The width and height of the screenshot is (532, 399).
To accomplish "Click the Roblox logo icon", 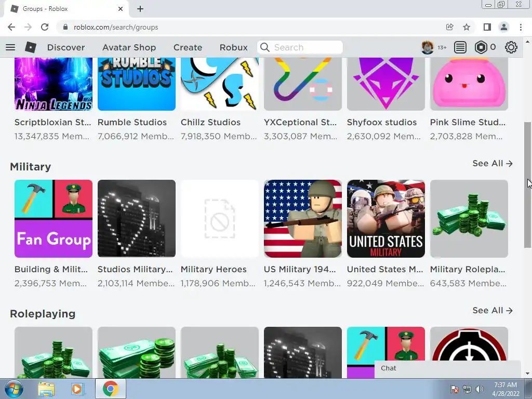I will tap(31, 47).
